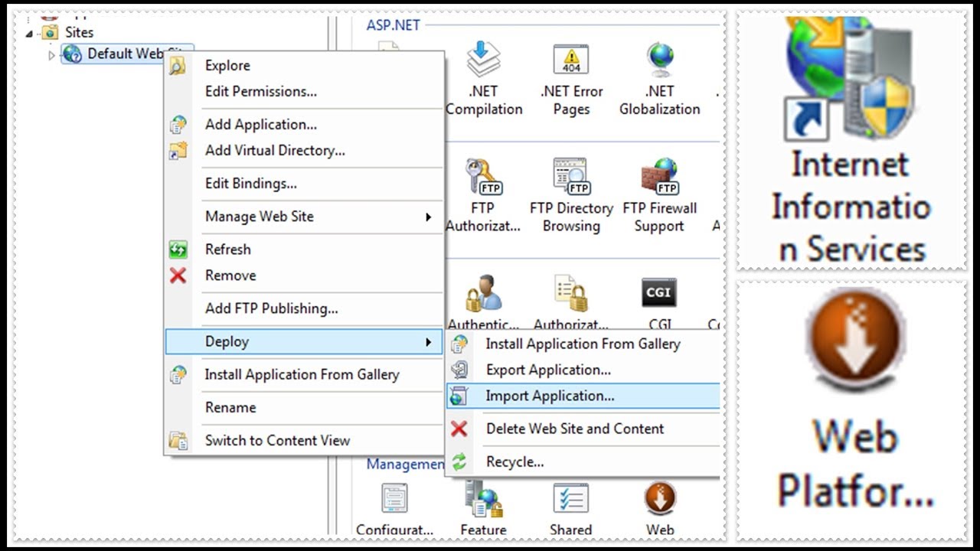Collapse the Sites tree node
Screen dimensions: 980x551
click(x=30, y=33)
